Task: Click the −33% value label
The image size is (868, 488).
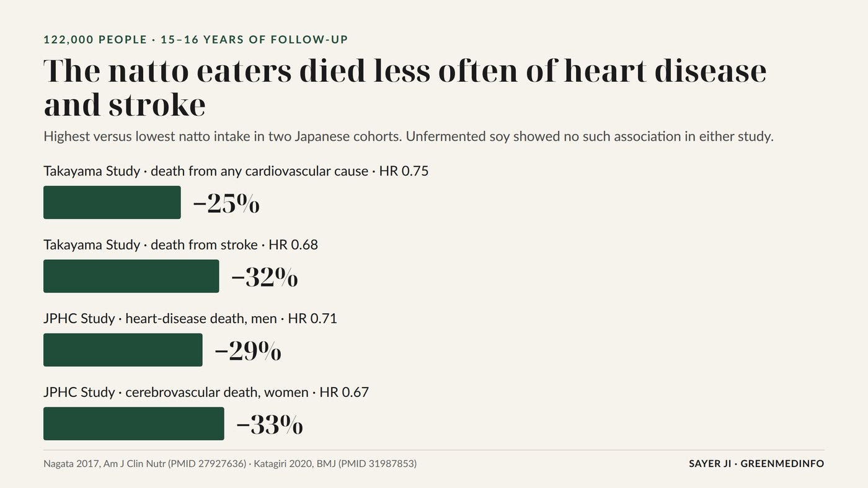Action: coord(270,425)
